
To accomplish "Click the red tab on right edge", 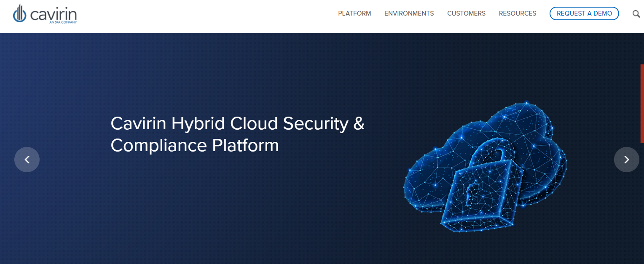I will coord(642,104).
